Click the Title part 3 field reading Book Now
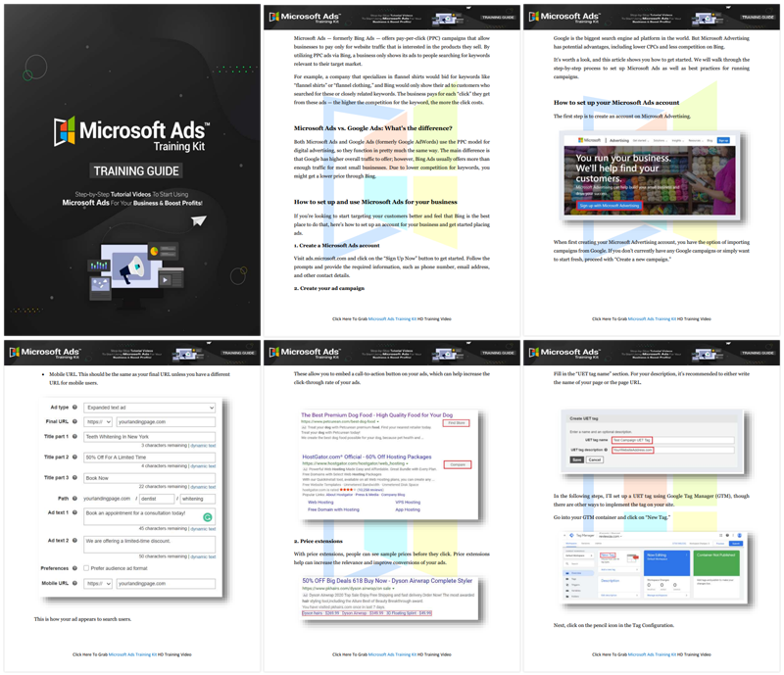The width and height of the screenshot is (784, 675). 150,478
